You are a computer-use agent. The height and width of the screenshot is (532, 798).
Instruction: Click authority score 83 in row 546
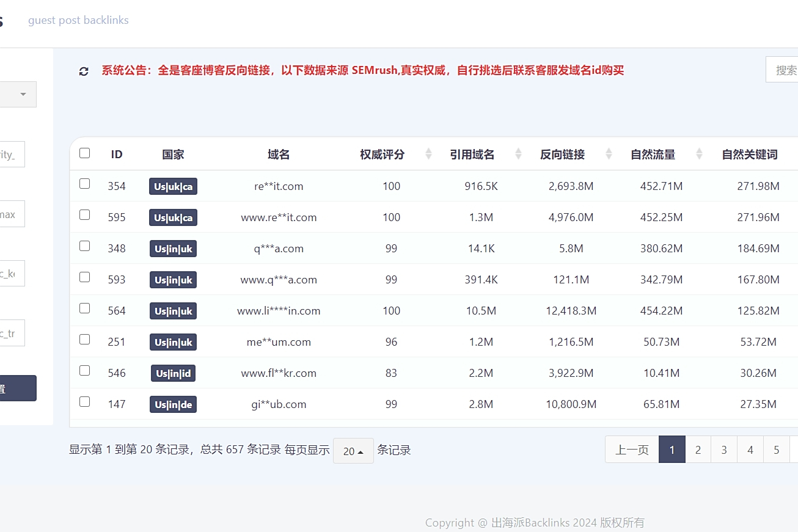tap(392, 373)
